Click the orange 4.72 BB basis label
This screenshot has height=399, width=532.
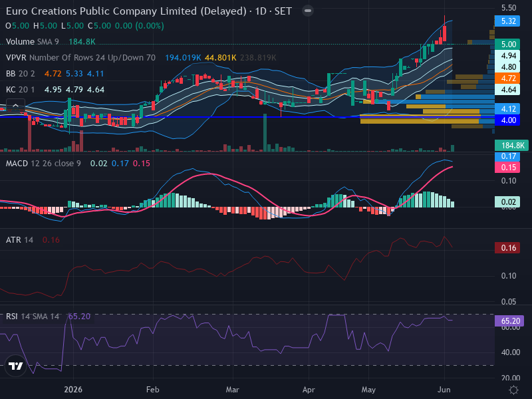(x=507, y=78)
